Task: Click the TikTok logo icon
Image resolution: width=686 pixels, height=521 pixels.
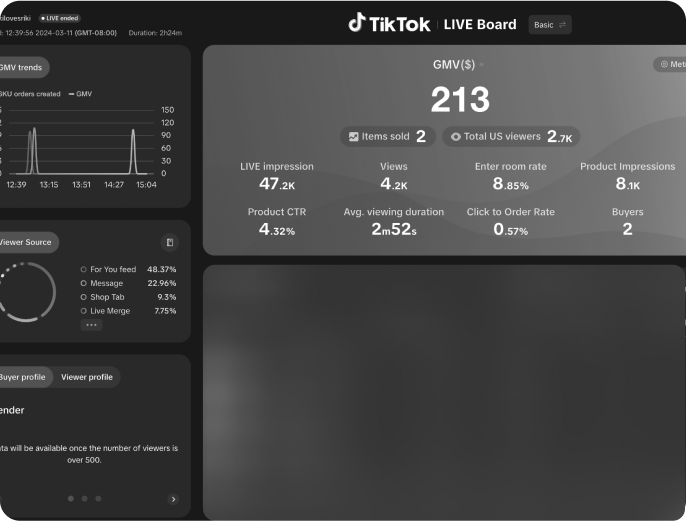Action: tap(357, 23)
